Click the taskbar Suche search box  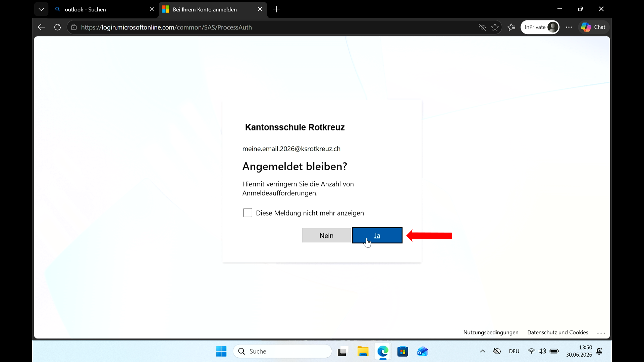[x=282, y=351]
